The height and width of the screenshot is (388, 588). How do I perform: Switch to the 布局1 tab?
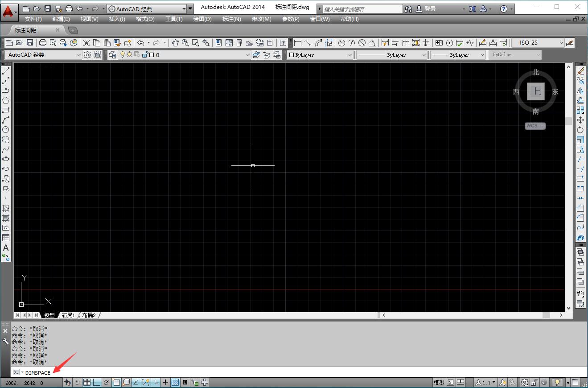coord(68,315)
